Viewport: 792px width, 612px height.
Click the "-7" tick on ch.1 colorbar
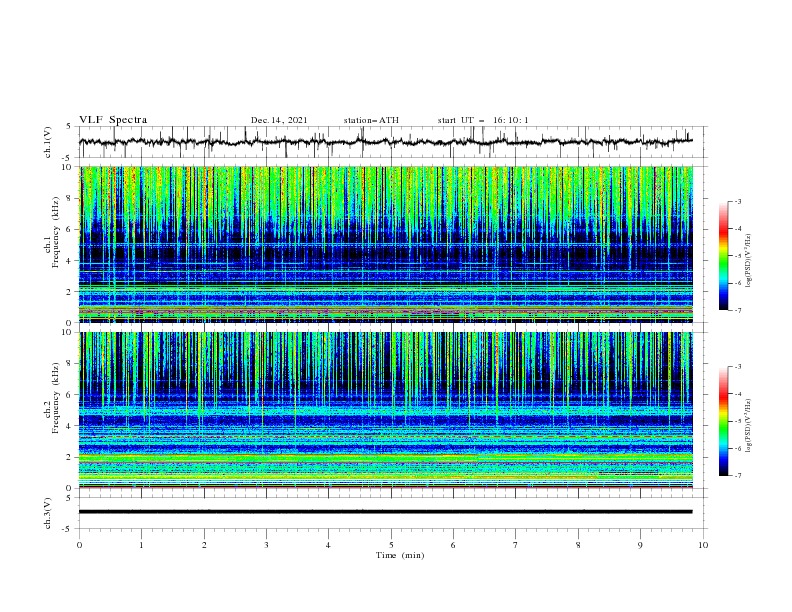tap(737, 310)
